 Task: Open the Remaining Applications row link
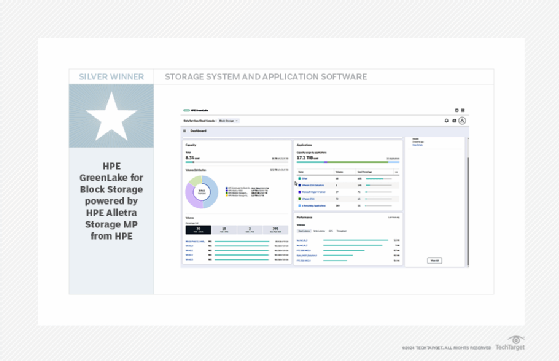314,206
